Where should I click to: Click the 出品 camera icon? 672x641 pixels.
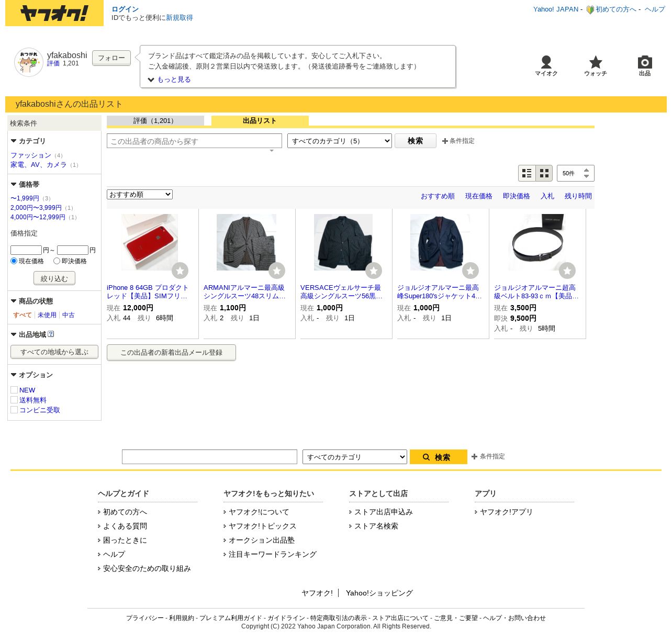(645, 62)
